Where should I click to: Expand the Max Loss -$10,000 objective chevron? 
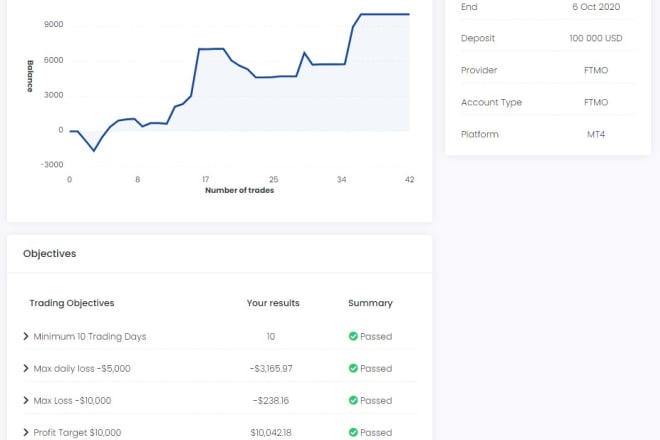tap(26, 401)
